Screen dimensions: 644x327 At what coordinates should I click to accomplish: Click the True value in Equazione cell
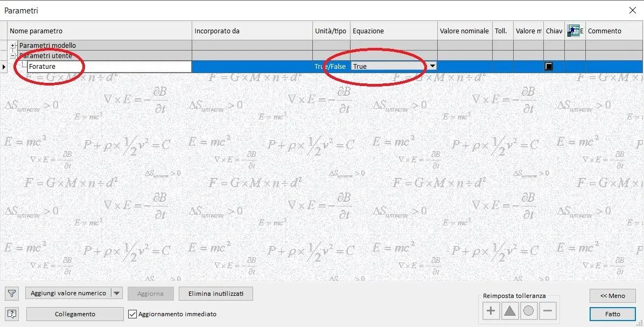(x=389, y=66)
